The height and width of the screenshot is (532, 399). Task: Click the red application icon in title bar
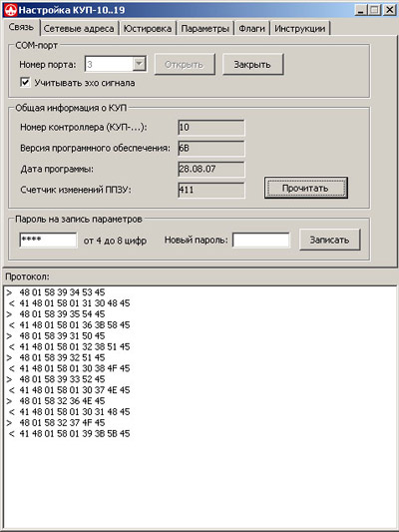[x=10, y=10]
